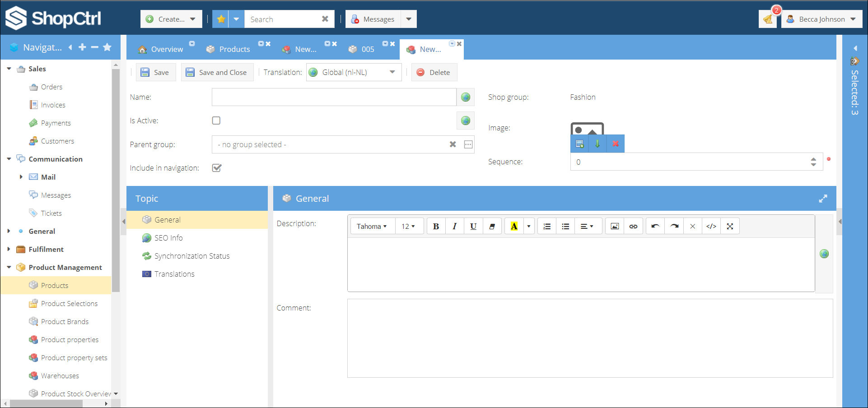Click the globe icon next to Name
This screenshot has height=408, width=868.
click(x=466, y=97)
